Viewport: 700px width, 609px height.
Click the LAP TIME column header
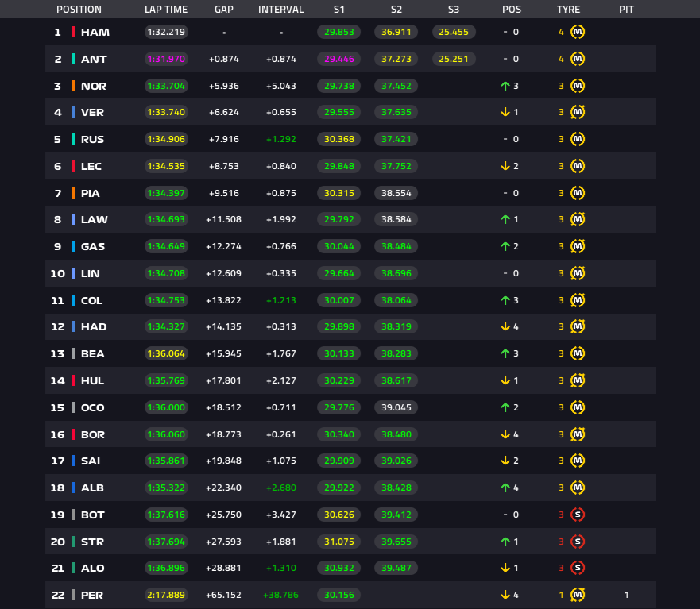coord(166,10)
